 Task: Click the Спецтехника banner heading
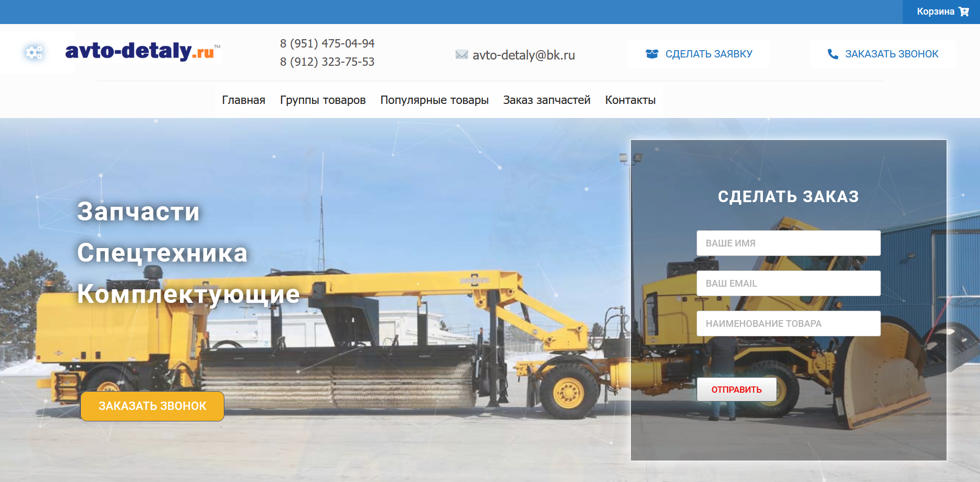pyautogui.click(x=162, y=253)
